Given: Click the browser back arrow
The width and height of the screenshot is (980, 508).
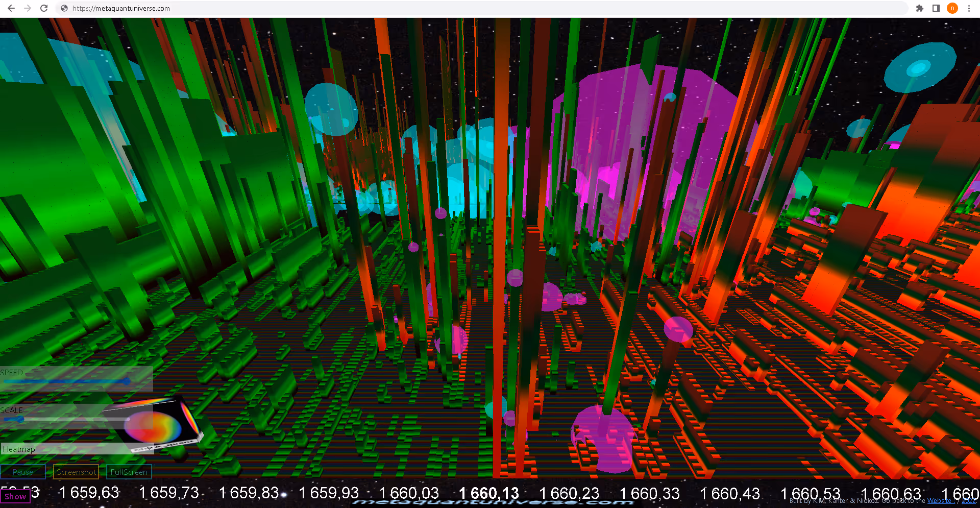Looking at the screenshot, I should [11, 8].
